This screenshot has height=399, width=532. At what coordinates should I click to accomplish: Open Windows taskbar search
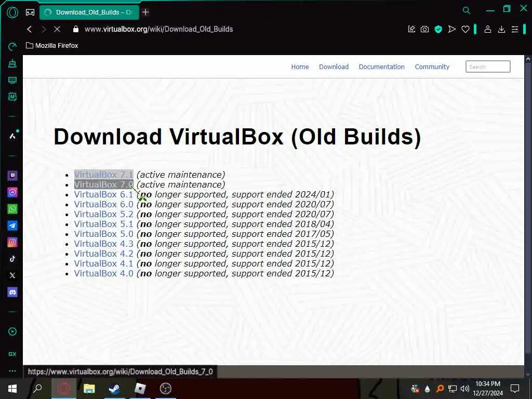(x=37, y=389)
